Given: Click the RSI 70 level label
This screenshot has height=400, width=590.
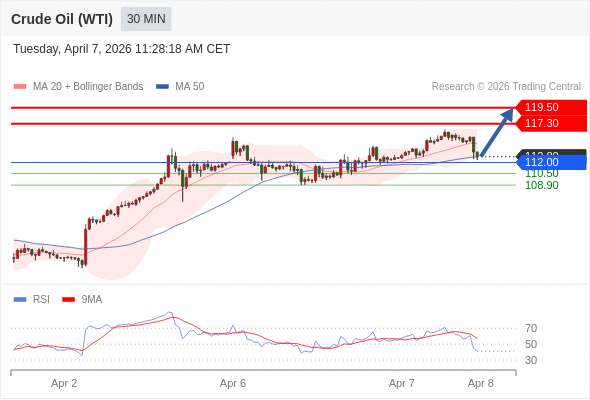Looking at the screenshot, I should click(x=531, y=329).
